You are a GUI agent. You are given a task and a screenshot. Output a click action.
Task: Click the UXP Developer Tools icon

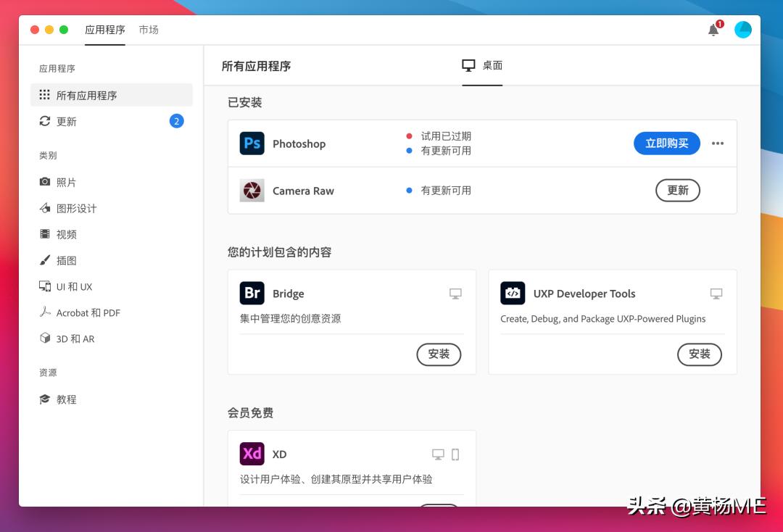(x=513, y=294)
